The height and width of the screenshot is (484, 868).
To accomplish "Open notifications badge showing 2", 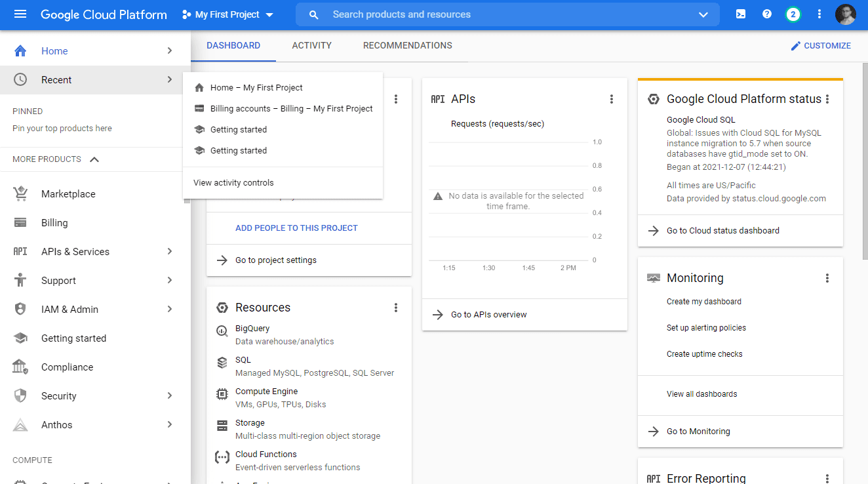I will pos(793,14).
